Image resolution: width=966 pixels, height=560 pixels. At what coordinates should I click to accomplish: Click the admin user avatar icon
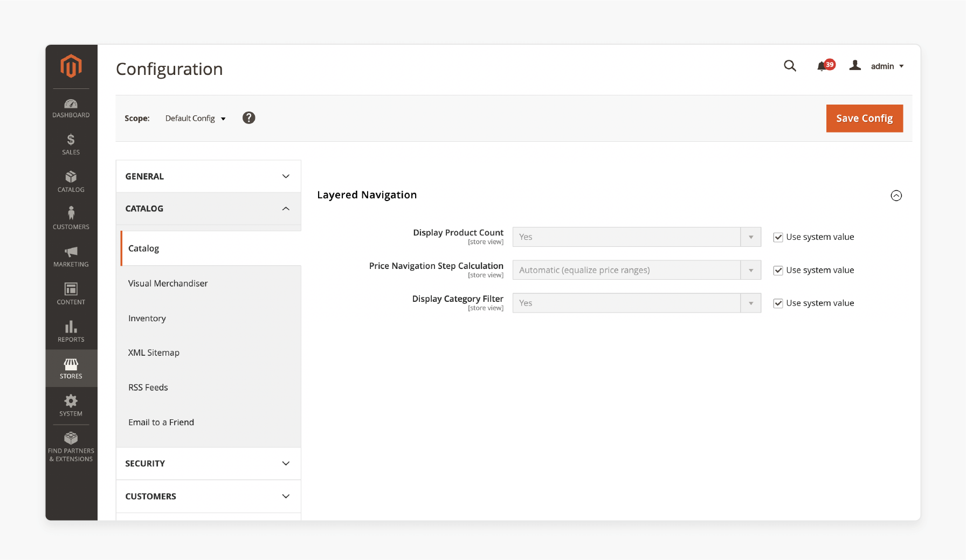click(855, 65)
